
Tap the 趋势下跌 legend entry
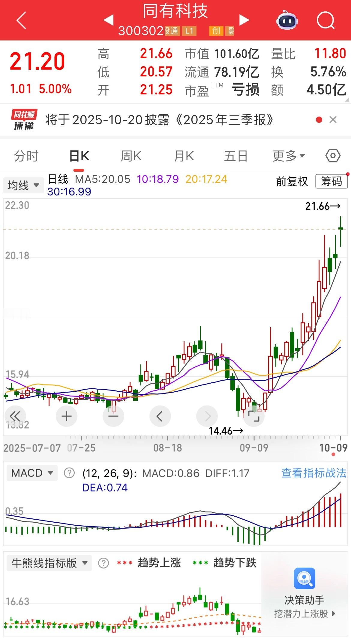(224, 563)
